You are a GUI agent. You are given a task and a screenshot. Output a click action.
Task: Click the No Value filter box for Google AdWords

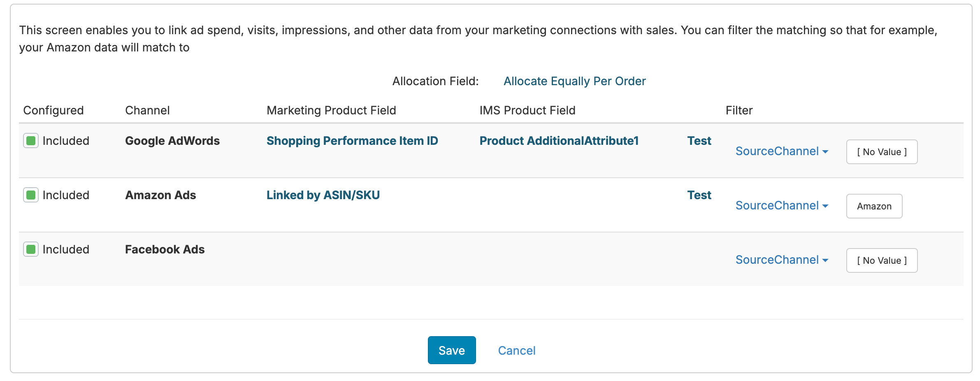point(881,152)
